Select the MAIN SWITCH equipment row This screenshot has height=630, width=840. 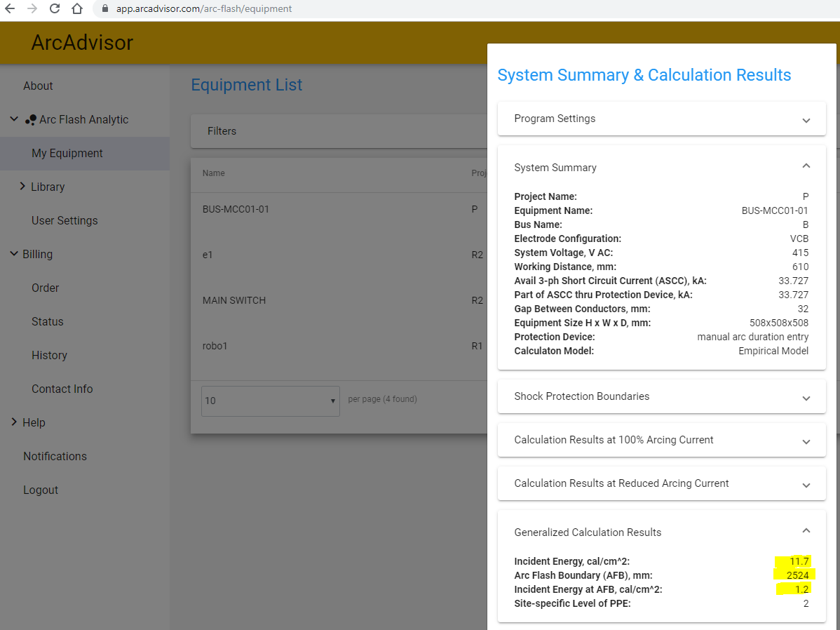339,300
